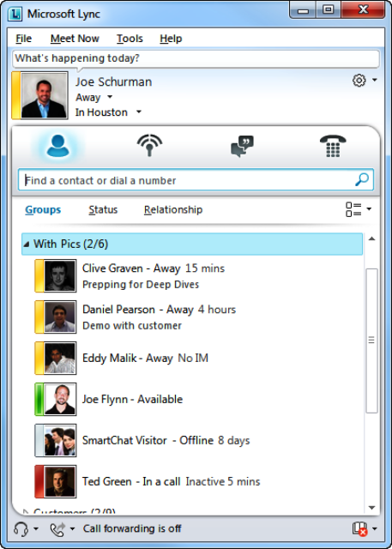
Task: Open the Contacts tab person icon
Action: (58, 146)
